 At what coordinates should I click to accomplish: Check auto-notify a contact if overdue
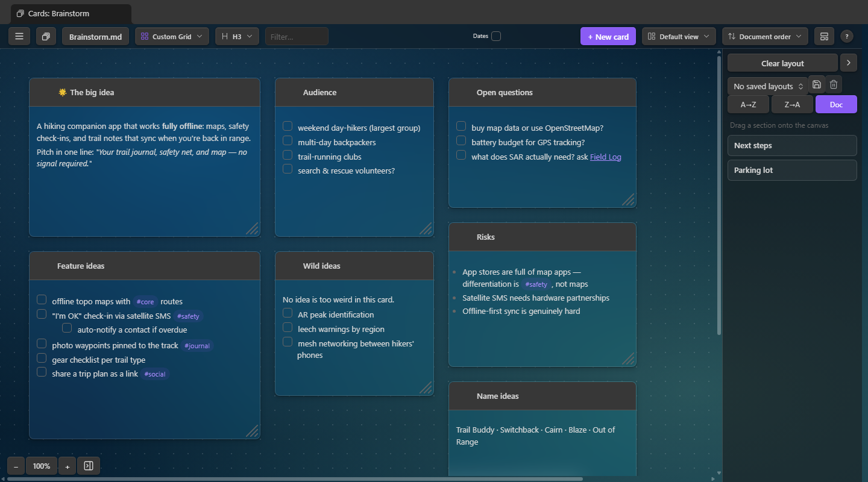click(x=67, y=328)
